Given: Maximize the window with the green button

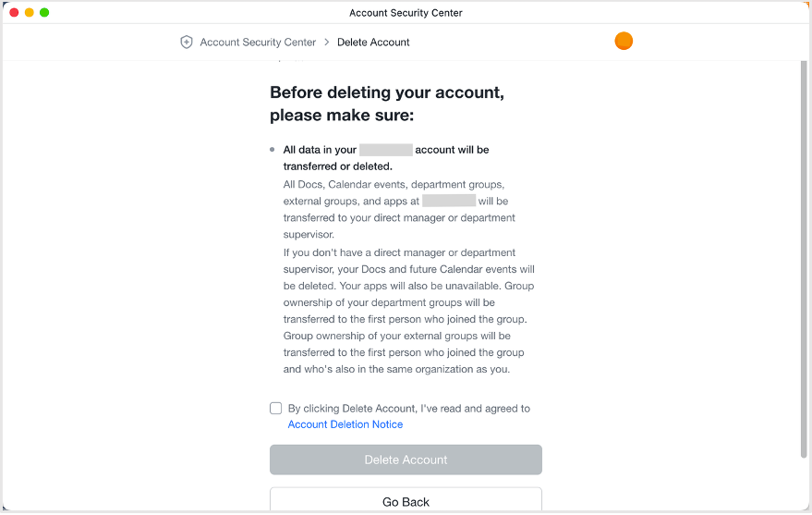Looking at the screenshot, I should [44, 13].
